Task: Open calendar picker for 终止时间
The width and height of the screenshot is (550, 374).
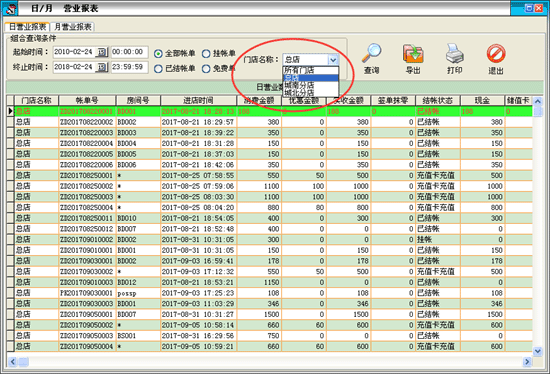Action: (x=102, y=67)
